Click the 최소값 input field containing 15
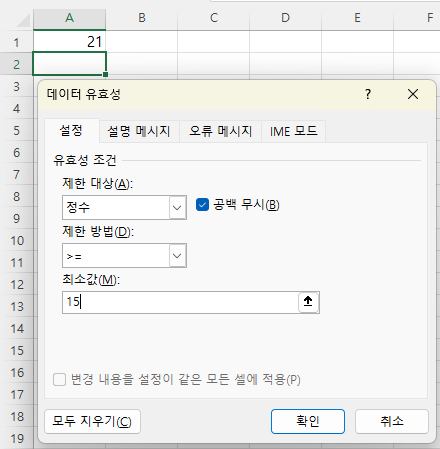440x449 pixels. point(180,302)
